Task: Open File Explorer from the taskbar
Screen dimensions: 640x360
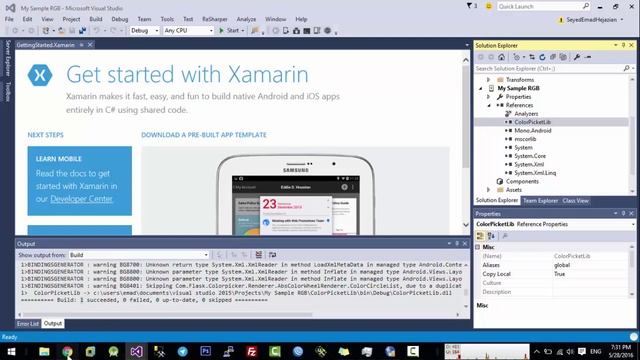Action: coord(44,351)
